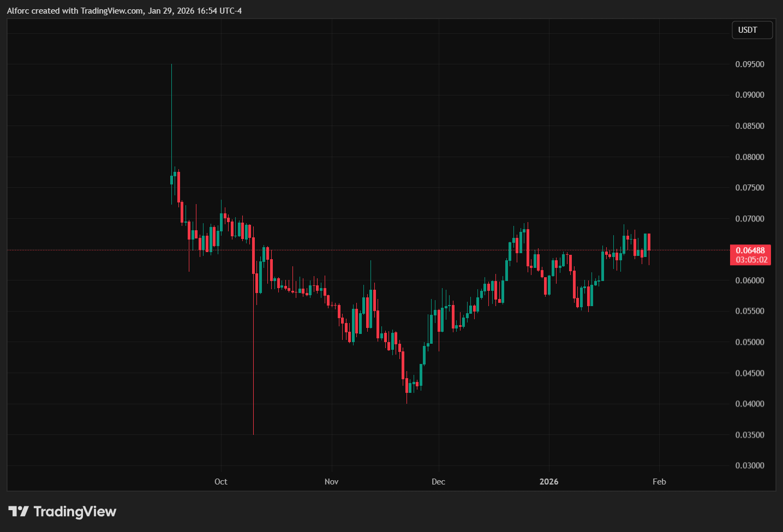Click the 0.08000 price axis label

click(750, 157)
